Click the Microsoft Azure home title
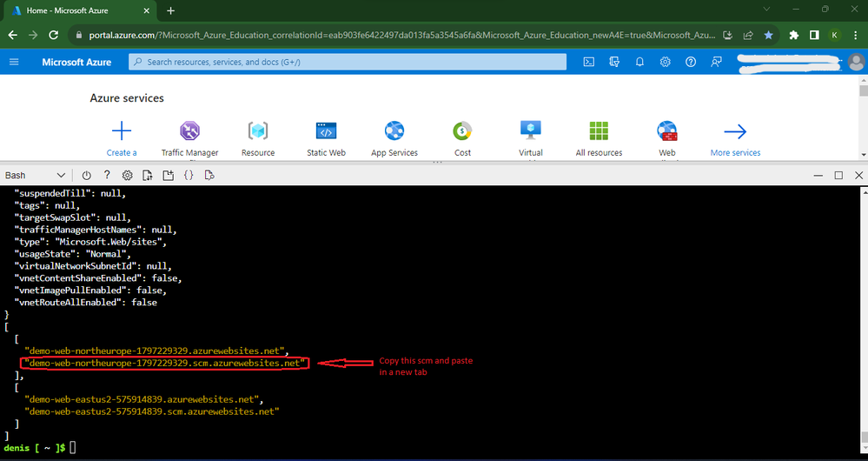868x461 pixels. click(76, 62)
